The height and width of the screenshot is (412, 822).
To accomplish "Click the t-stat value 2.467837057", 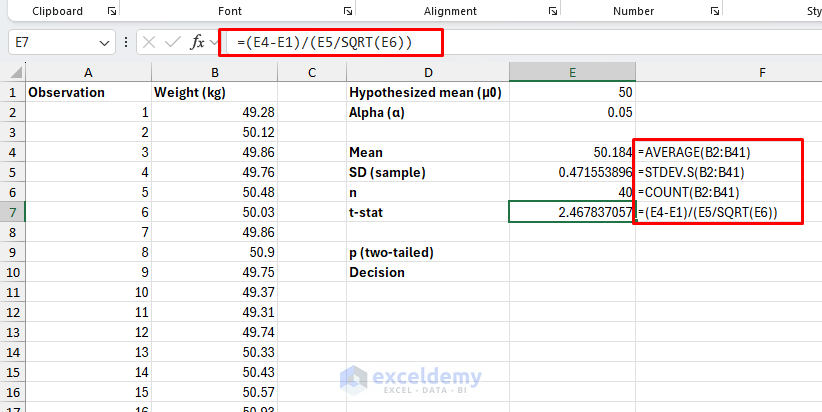I will (572, 212).
